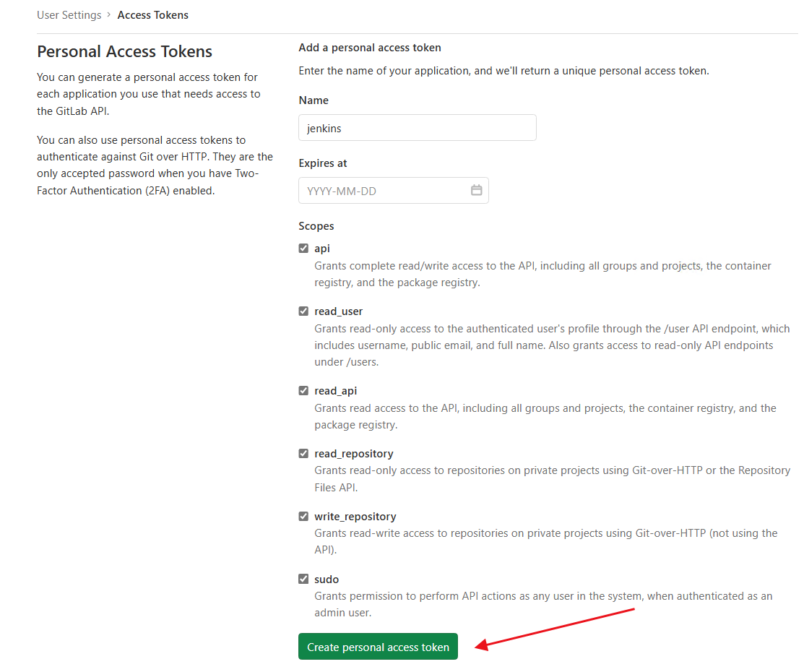Click the read_api scope label
Screen dimensions: 804x672
click(x=335, y=391)
